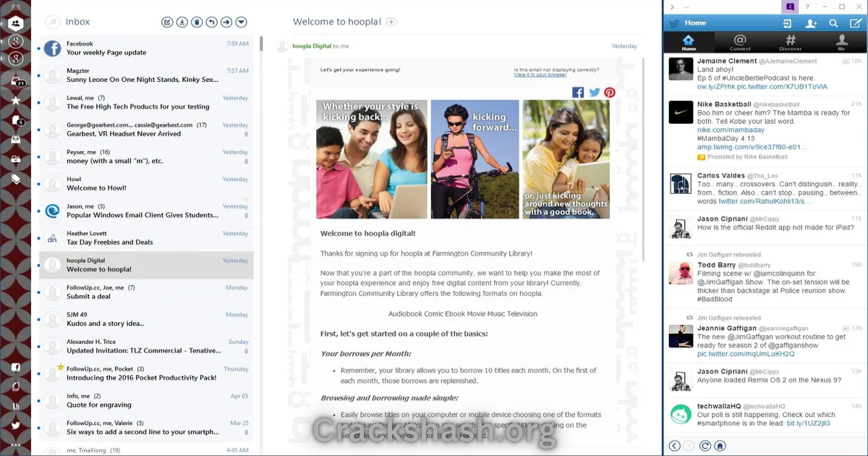
Task: Expand the add-tag icon beside Welcome to hoopla!
Action: tap(391, 22)
